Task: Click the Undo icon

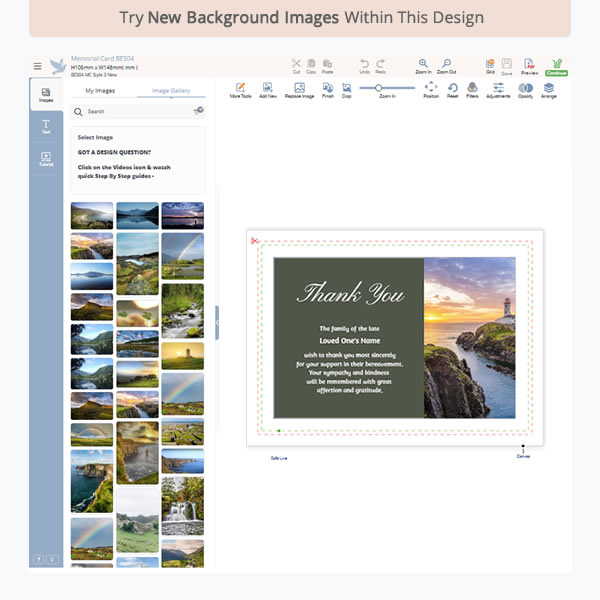Action: tap(364, 64)
